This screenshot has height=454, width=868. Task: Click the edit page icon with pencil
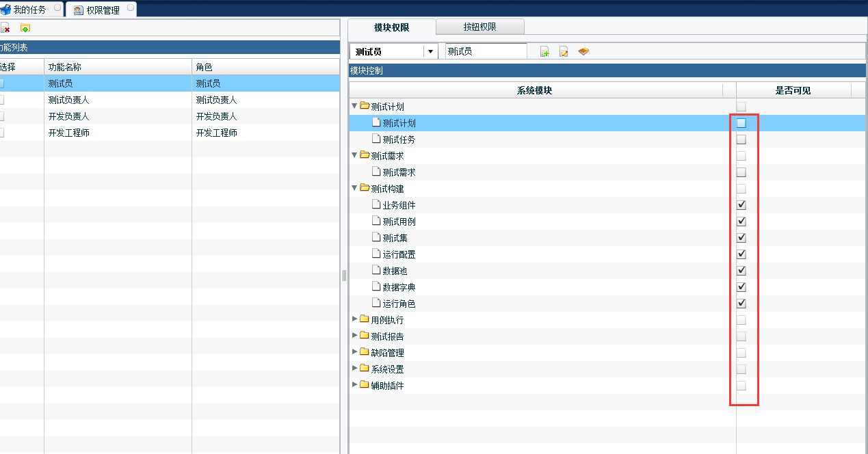point(564,52)
